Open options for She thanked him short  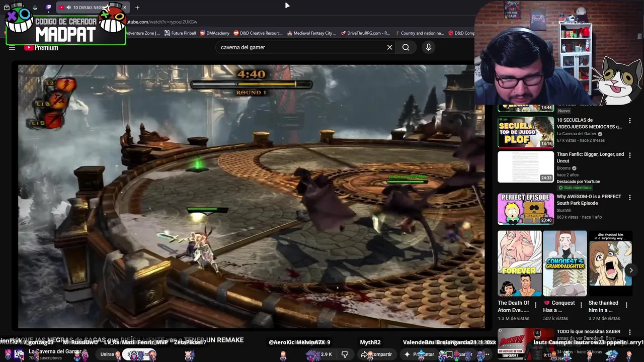pyautogui.click(x=626, y=305)
